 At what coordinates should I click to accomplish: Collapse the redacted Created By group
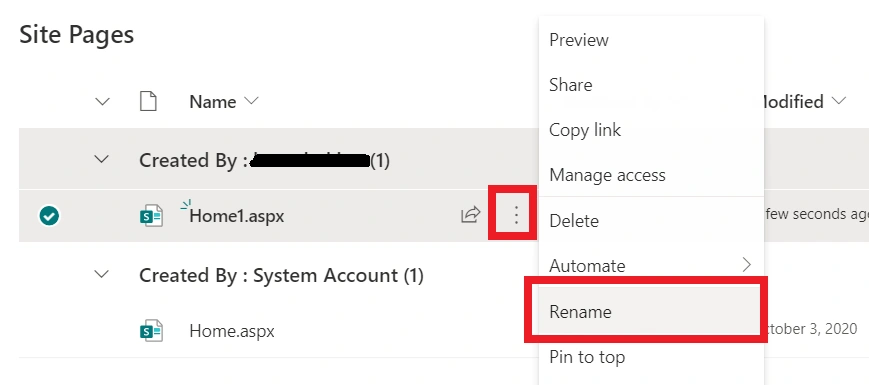click(102, 159)
